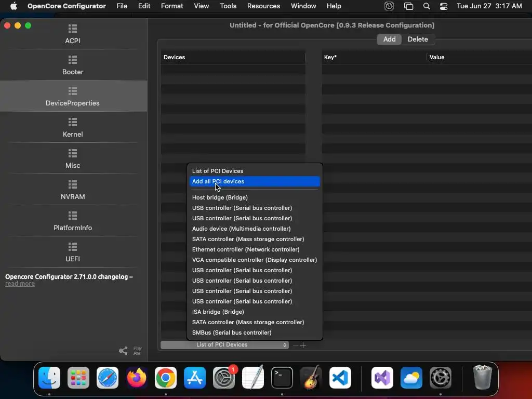Click the plus icon to add device
This screenshot has height=399, width=532.
(303, 345)
